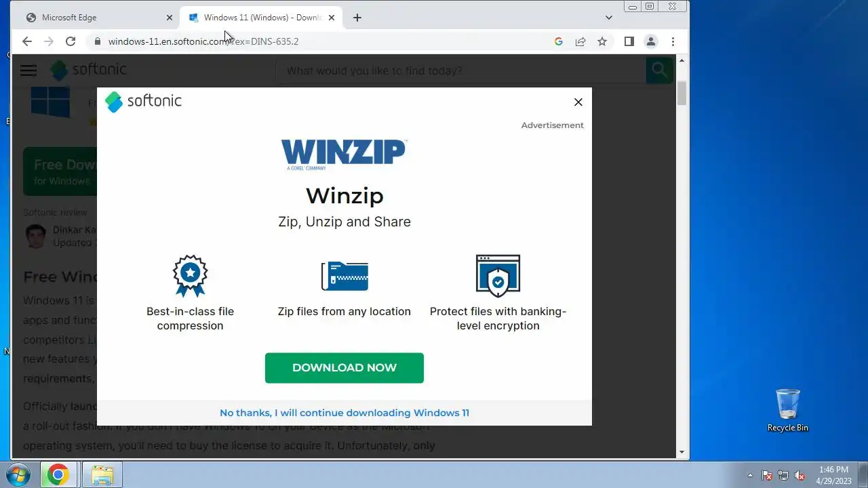Screen dimensions: 868x488
Task: Click the Action Center flag tray icon
Action: 767,475
